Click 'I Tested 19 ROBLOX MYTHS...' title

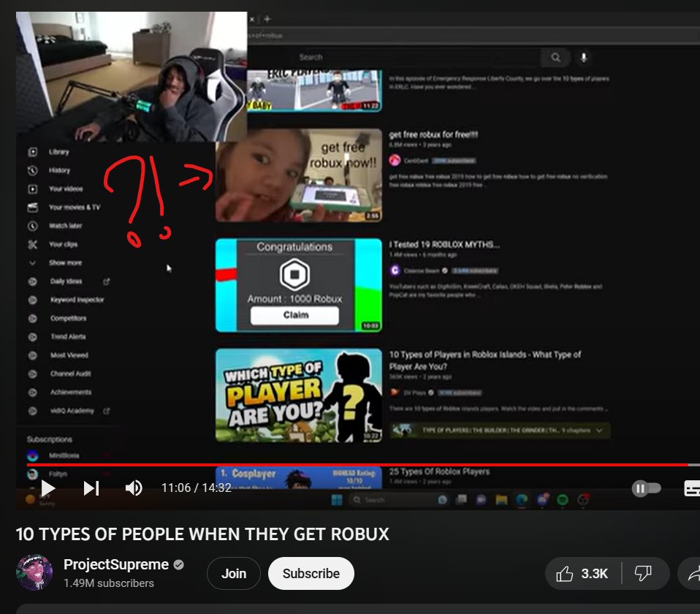444,244
